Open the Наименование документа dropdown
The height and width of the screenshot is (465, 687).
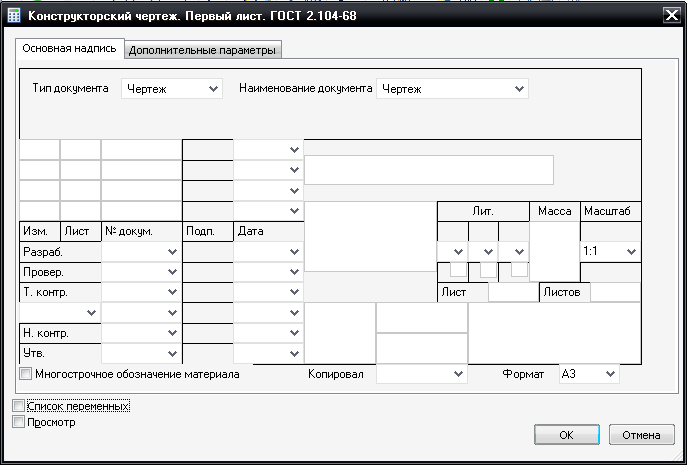click(x=452, y=89)
